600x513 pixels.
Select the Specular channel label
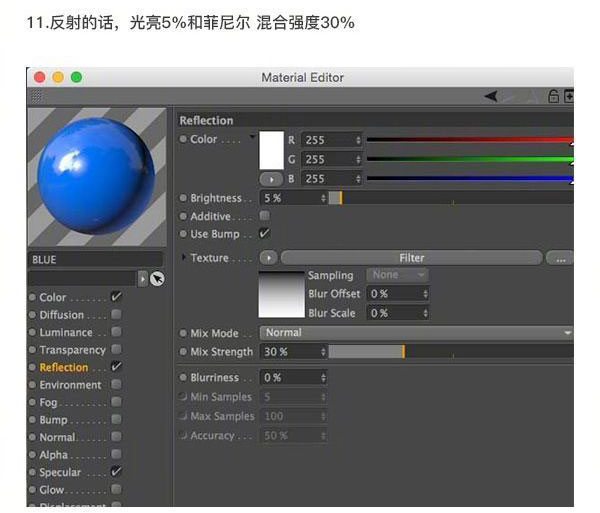(x=60, y=472)
